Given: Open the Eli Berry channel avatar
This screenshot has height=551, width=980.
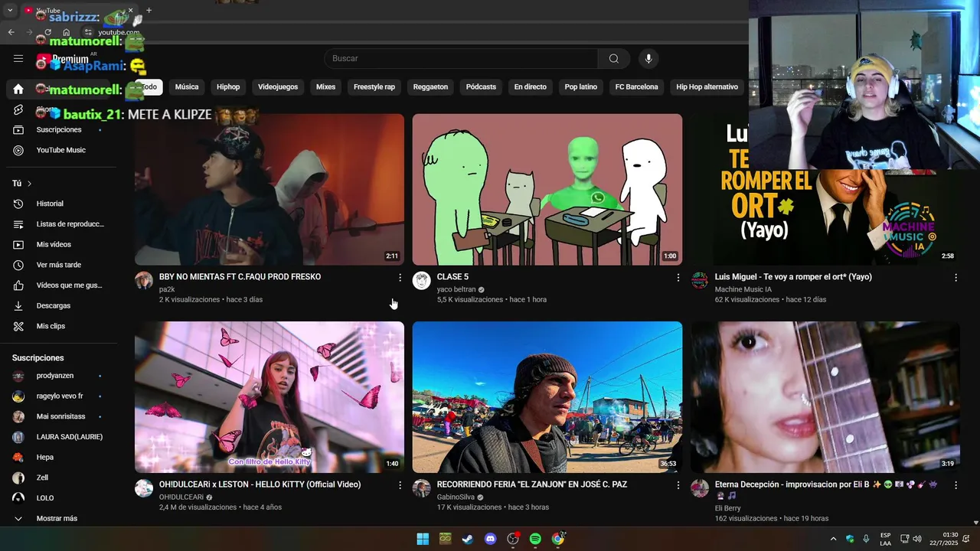Looking at the screenshot, I should pos(700,488).
